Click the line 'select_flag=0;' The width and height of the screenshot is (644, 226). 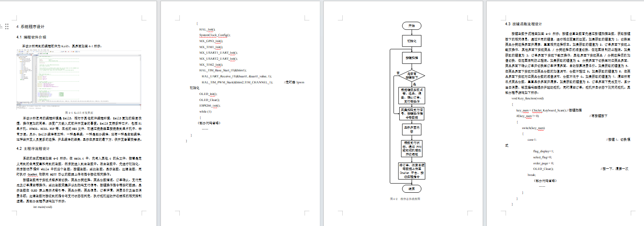click(x=542, y=157)
